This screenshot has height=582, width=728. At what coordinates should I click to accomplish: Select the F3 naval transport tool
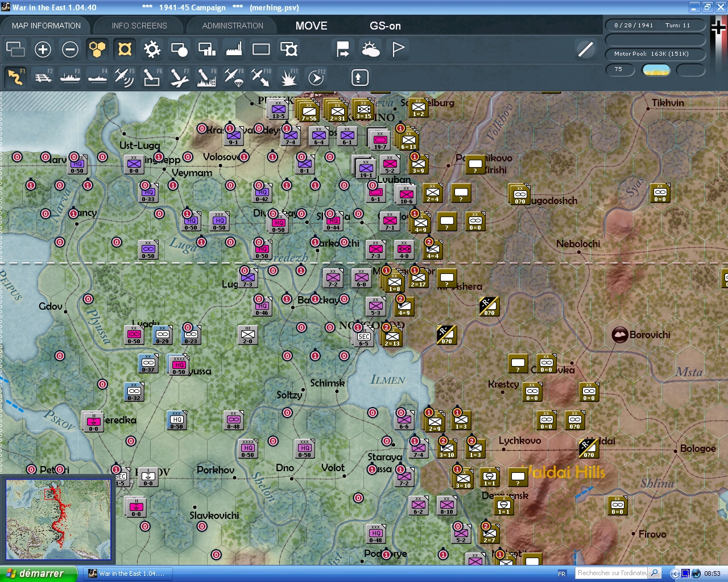tap(70, 77)
